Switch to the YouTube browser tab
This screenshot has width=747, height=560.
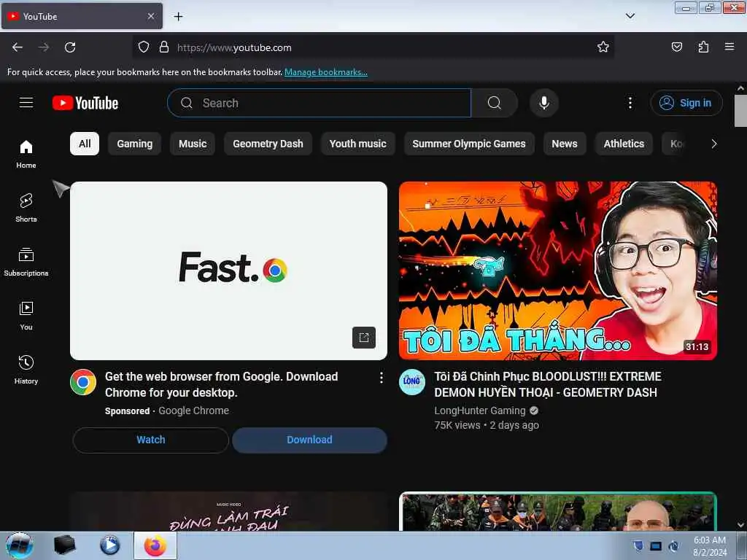click(x=82, y=17)
